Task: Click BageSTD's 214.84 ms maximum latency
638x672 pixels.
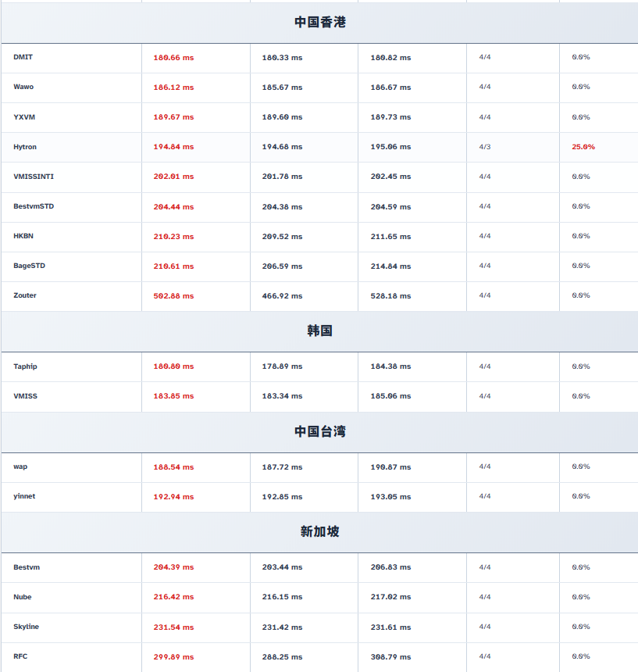Action: click(x=390, y=266)
